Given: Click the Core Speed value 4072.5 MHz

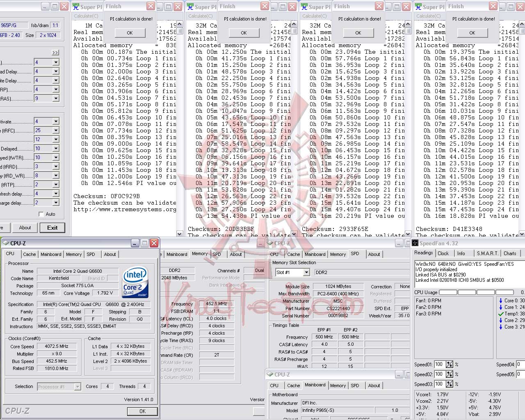Looking at the screenshot, I should tap(57, 346).
